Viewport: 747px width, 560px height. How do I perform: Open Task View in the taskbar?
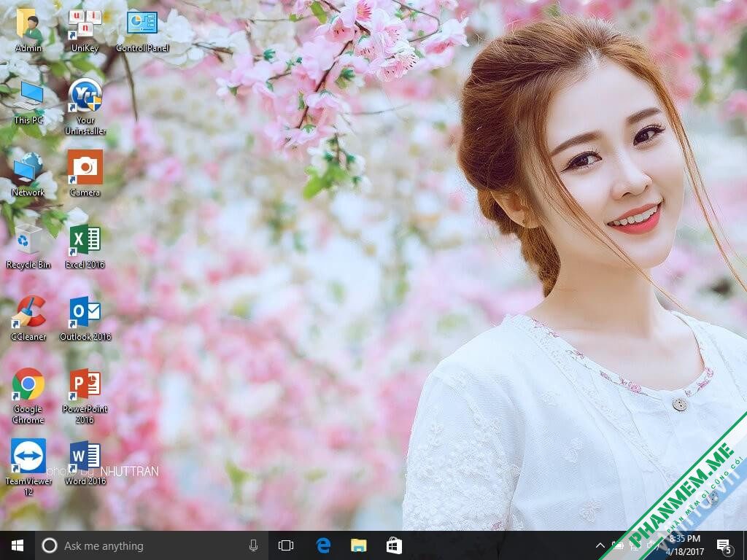click(x=286, y=545)
